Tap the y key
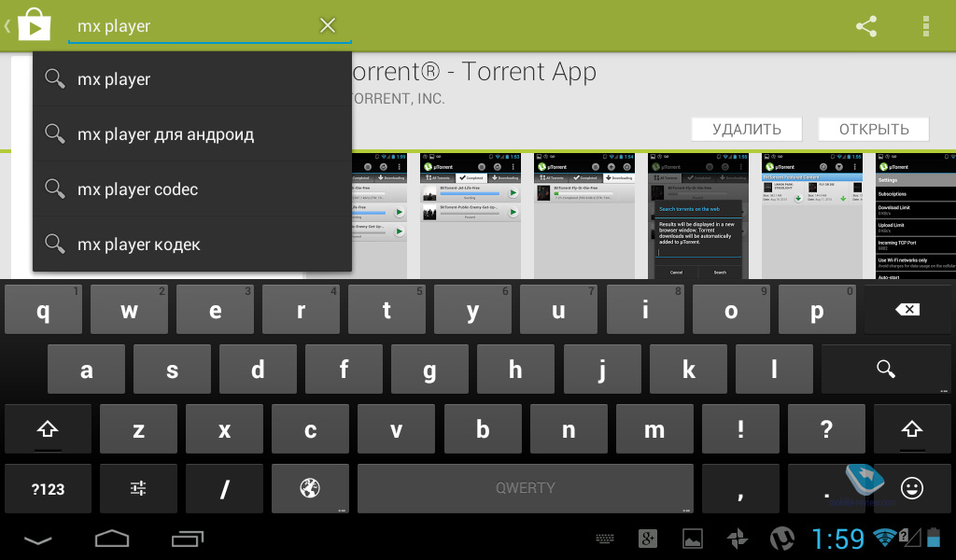Image resolution: width=956 pixels, height=560 pixels. 473,310
